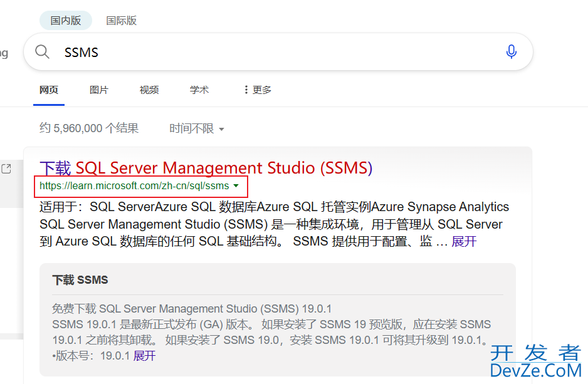Switch to 国际版 version
The image size is (588, 384).
(121, 20)
